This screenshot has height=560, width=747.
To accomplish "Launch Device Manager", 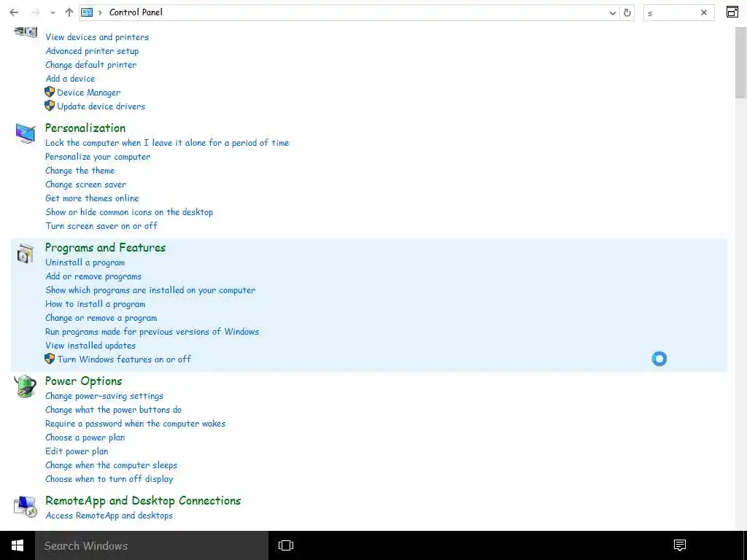I will coord(88,93).
